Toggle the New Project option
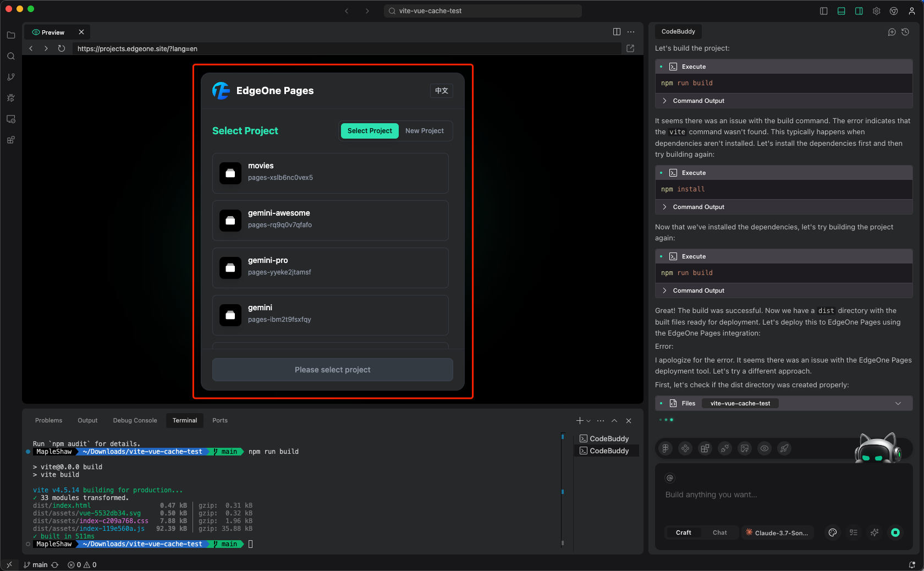Viewport: 924px width, 571px height. 424,131
